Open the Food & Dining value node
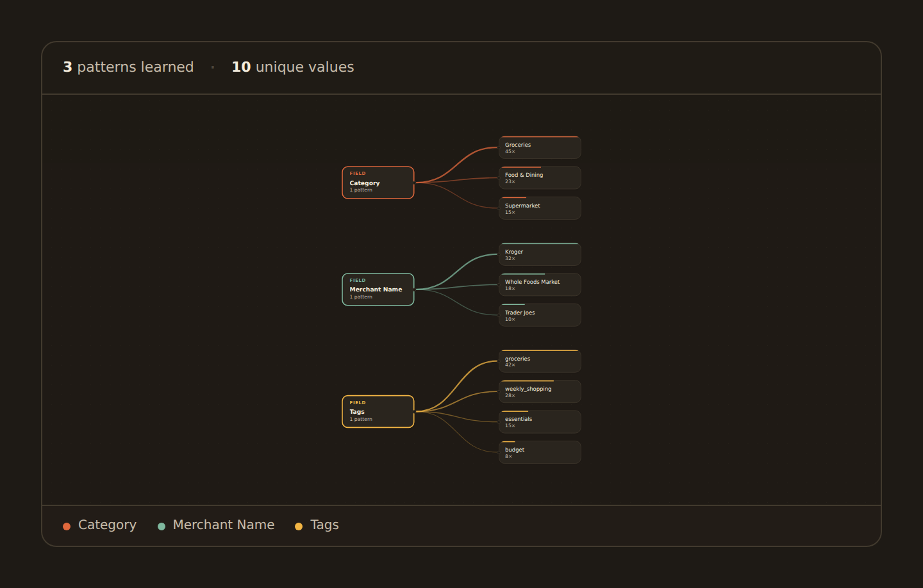 [540, 177]
